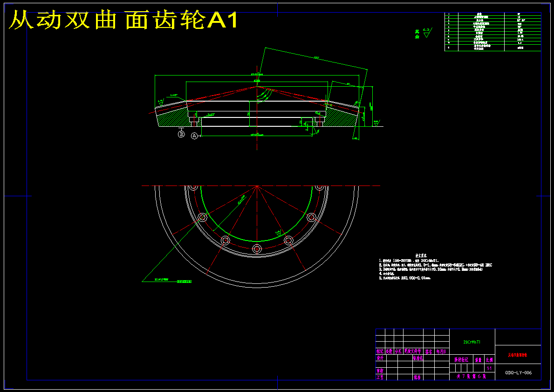Click datum marker A circle
This screenshot has width=554, height=392.
194,136
